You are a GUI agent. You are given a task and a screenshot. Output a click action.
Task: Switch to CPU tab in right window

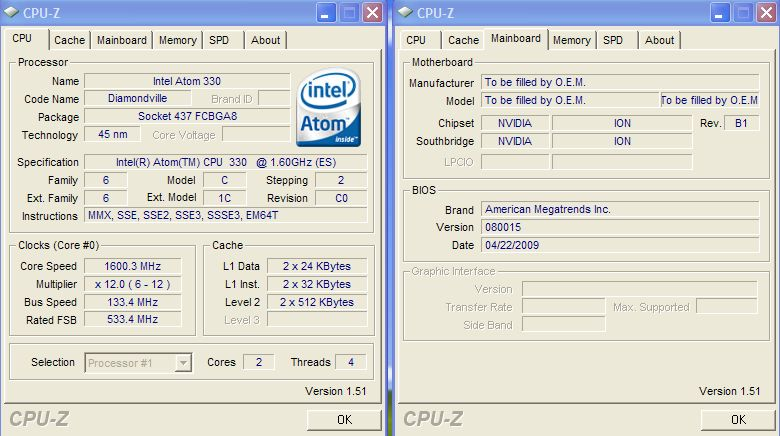coord(415,40)
